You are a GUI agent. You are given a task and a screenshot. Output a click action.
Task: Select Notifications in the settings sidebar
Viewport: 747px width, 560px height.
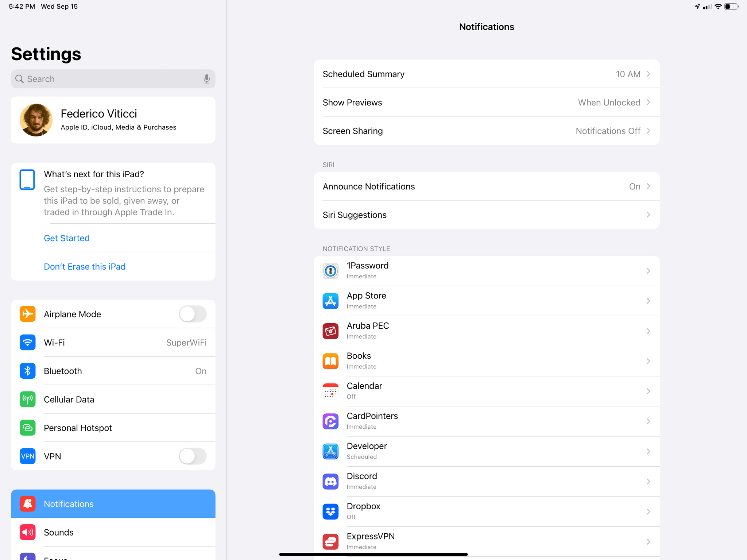(113, 504)
